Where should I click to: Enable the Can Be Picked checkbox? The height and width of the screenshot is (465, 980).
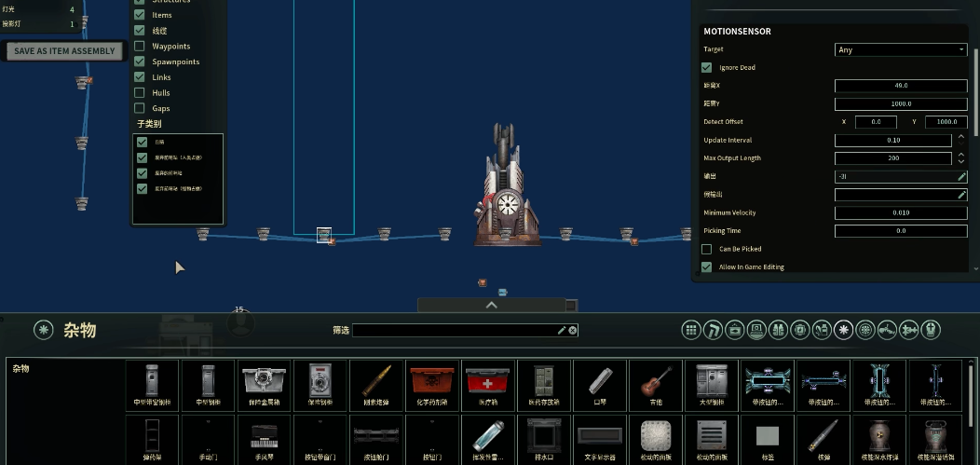coord(707,249)
